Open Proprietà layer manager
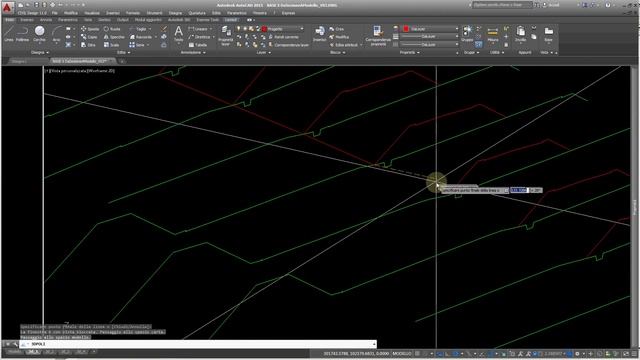 (225, 36)
